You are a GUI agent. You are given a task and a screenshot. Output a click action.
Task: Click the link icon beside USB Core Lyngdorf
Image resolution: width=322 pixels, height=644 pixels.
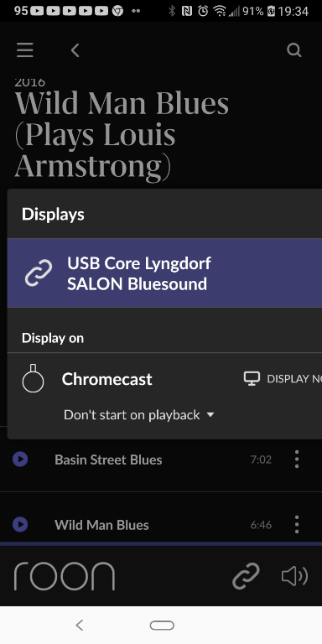pyautogui.click(x=39, y=273)
